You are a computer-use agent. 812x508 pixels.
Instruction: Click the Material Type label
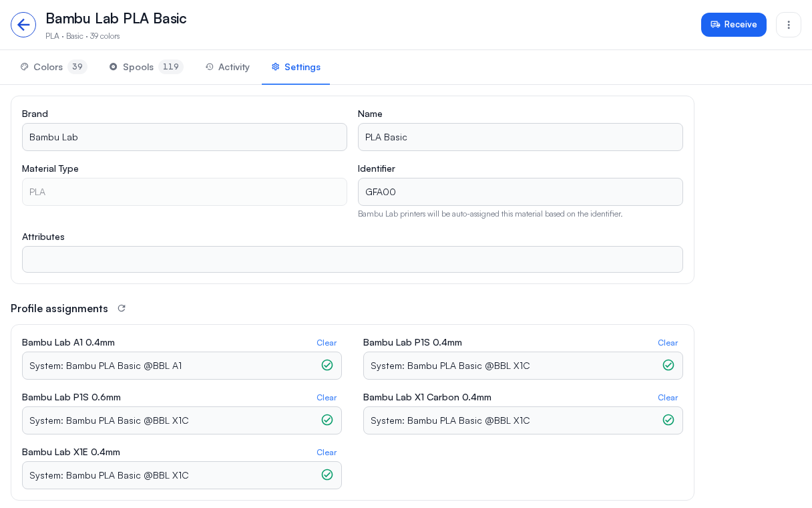(50, 168)
